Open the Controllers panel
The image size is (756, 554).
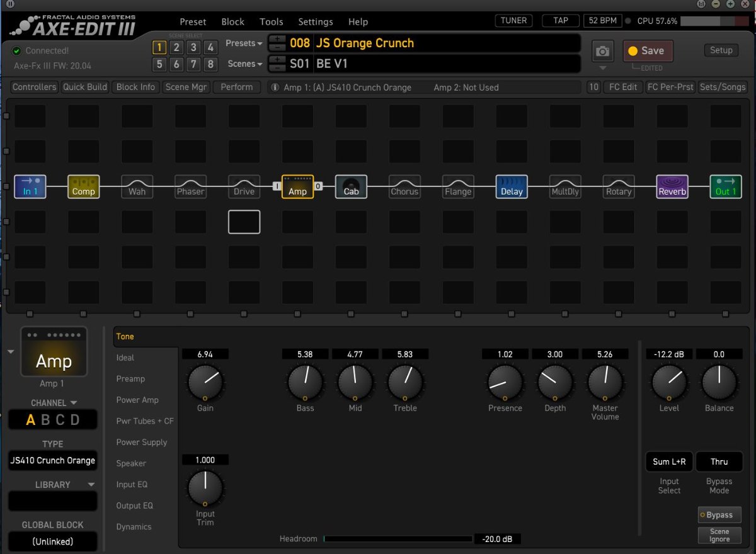click(x=34, y=88)
